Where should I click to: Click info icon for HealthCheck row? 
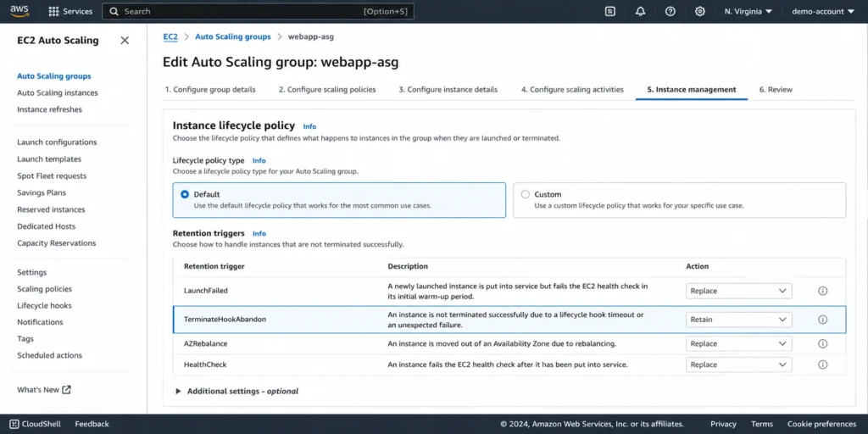822,364
